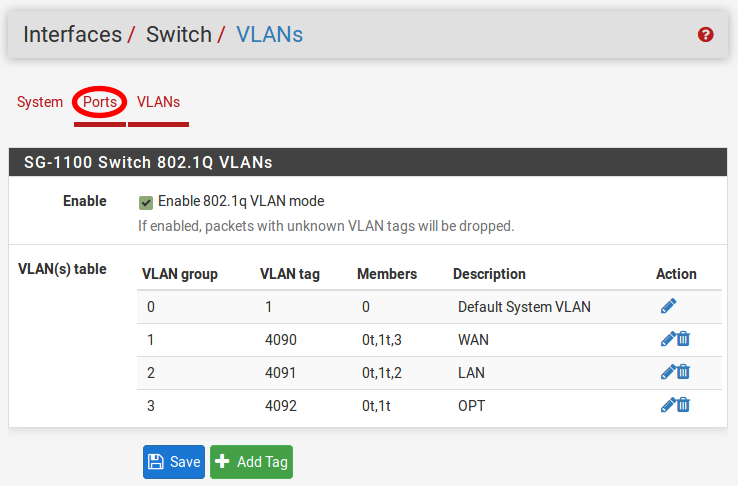Delete the WAN VLAN with trash icon
This screenshot has width=738, height=486.
coord(684,339)
